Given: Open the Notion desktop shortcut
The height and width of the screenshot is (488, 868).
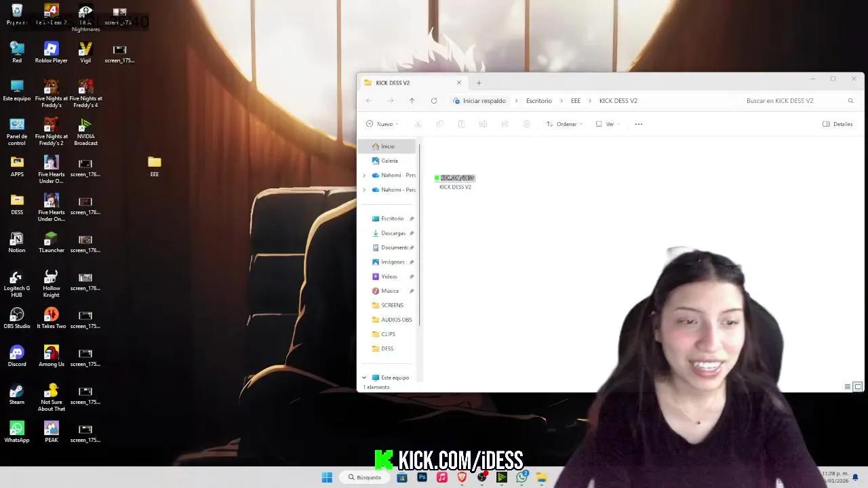Looking at the screenshot, I should 17,243.
